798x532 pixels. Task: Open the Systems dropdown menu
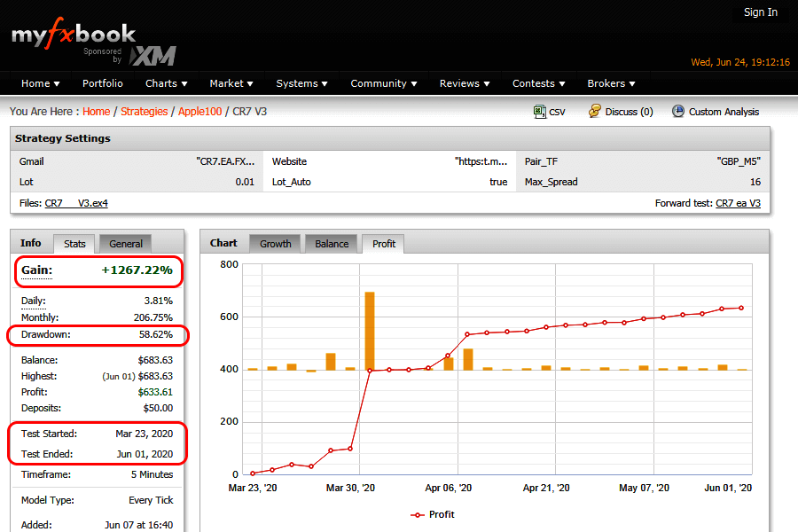point(302,83)
